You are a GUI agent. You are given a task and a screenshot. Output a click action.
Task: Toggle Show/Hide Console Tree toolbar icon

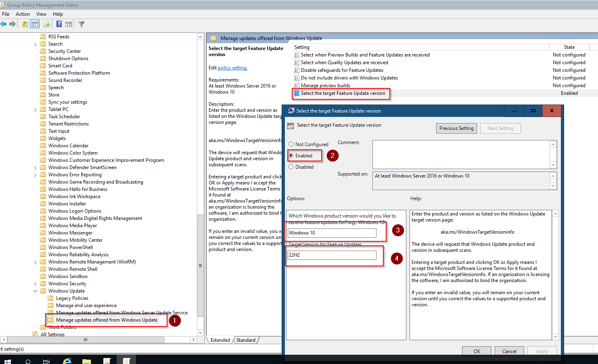(x=35, y=24)
